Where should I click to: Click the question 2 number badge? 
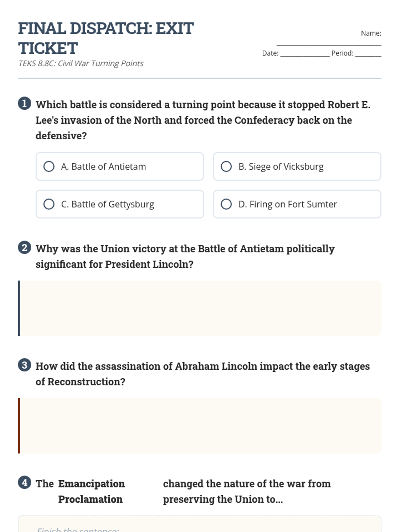click(x=24, y=248)
